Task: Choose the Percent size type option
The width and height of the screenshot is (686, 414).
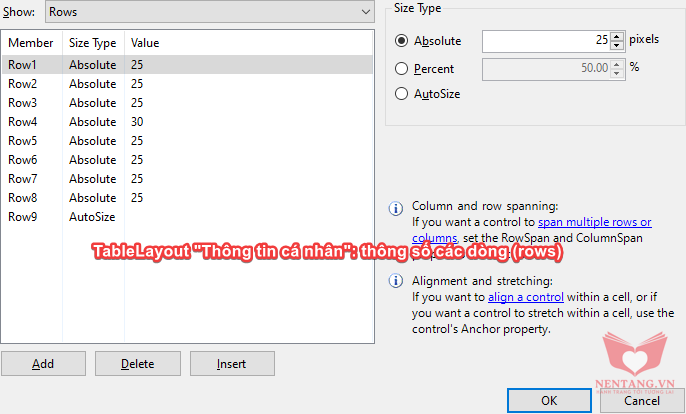Action: pyautogui.click(x=401, y=69)
